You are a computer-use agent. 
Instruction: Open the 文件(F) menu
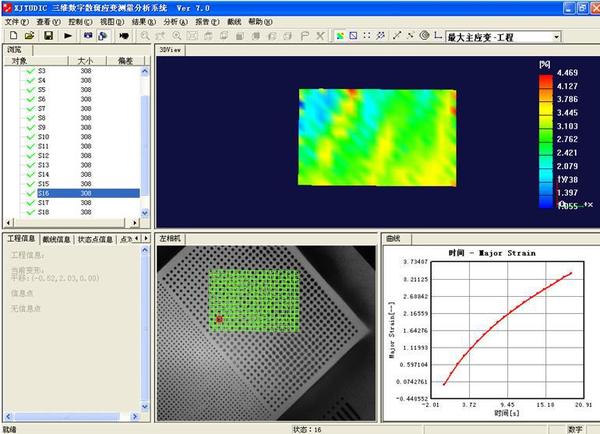[16, 22]
